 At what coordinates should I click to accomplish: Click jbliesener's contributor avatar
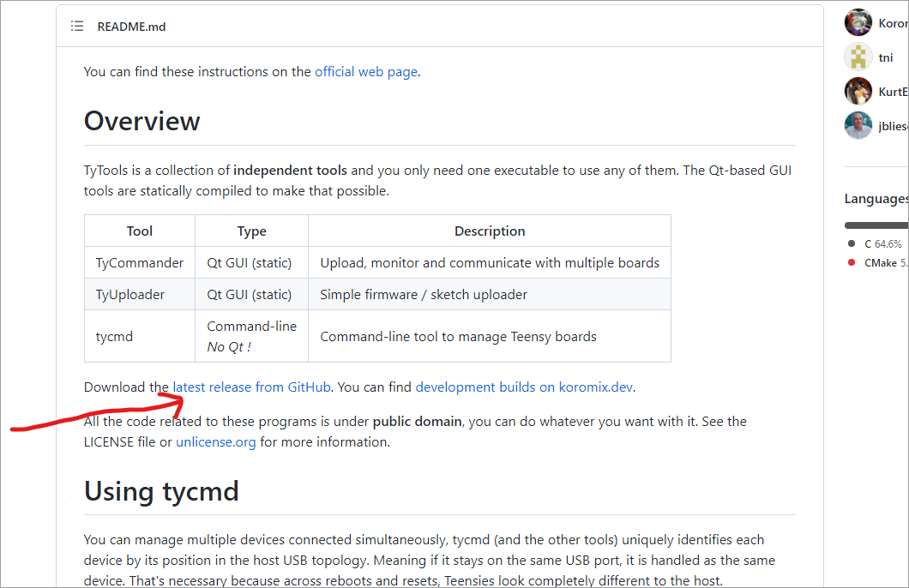point(858,124)
